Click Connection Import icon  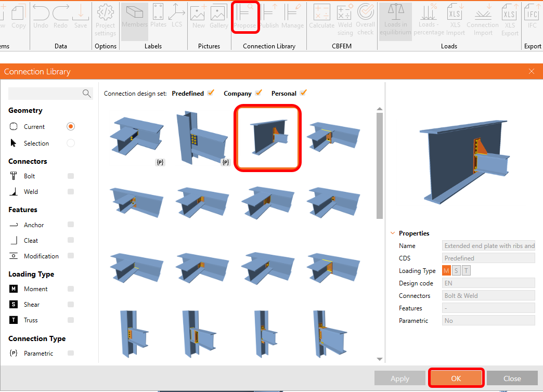click(483, 20)
